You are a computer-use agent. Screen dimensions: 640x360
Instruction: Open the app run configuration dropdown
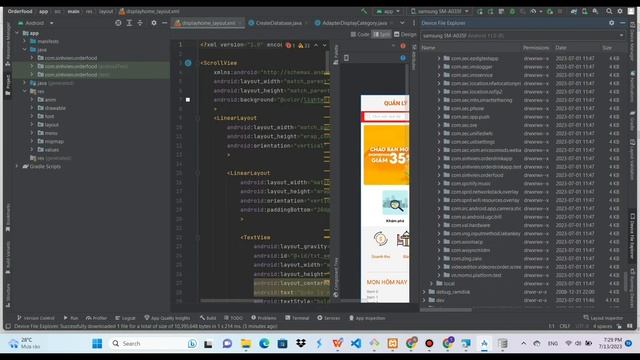tap(388, 11)
